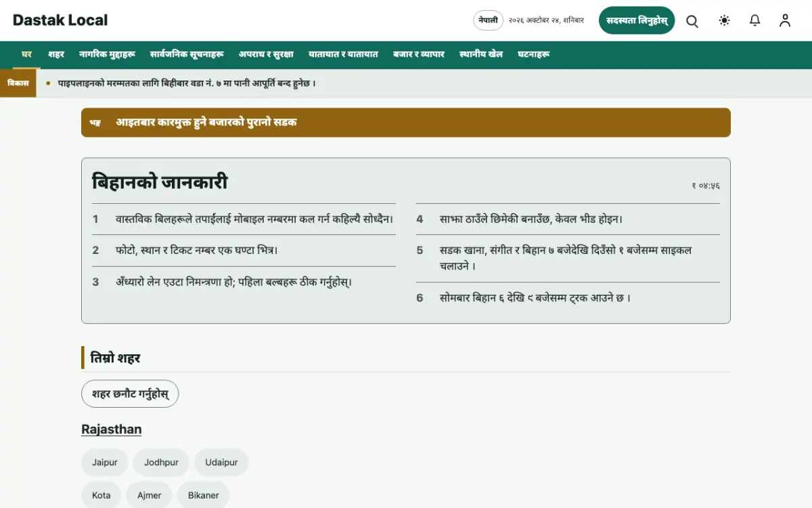Toggle light/dark theme sun icon
812x508 pixels.
(x=725, y=20)
